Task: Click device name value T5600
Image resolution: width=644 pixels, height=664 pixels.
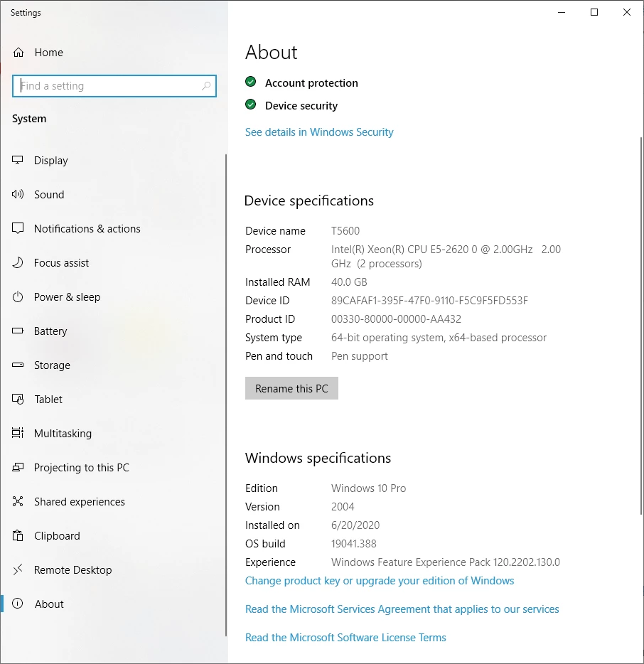Action: pos(345,231)
